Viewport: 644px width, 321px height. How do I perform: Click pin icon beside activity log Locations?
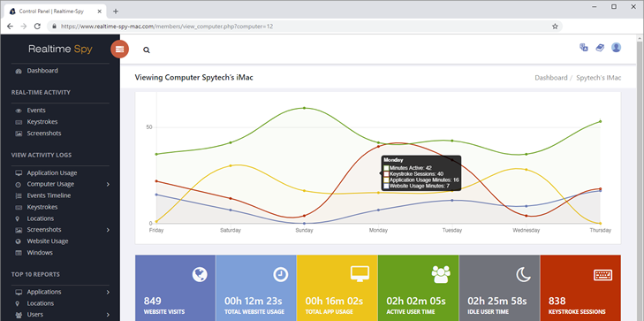(x=19, y=218)
